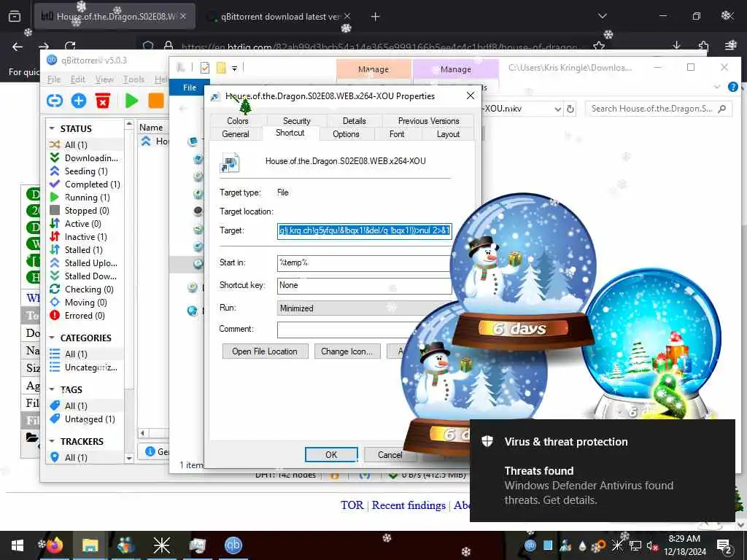Select the Completed (1) status filter
Screen dimensions: 747x560
(85, 184)
